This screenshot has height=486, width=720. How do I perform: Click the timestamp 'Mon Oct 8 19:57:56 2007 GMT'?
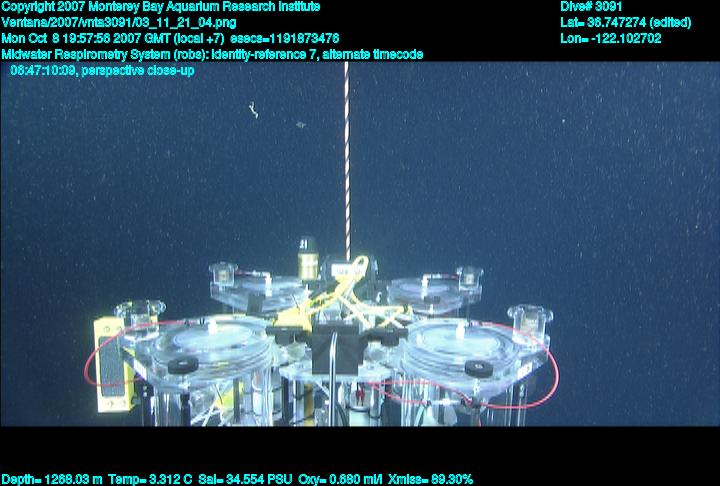coord(86,38)
